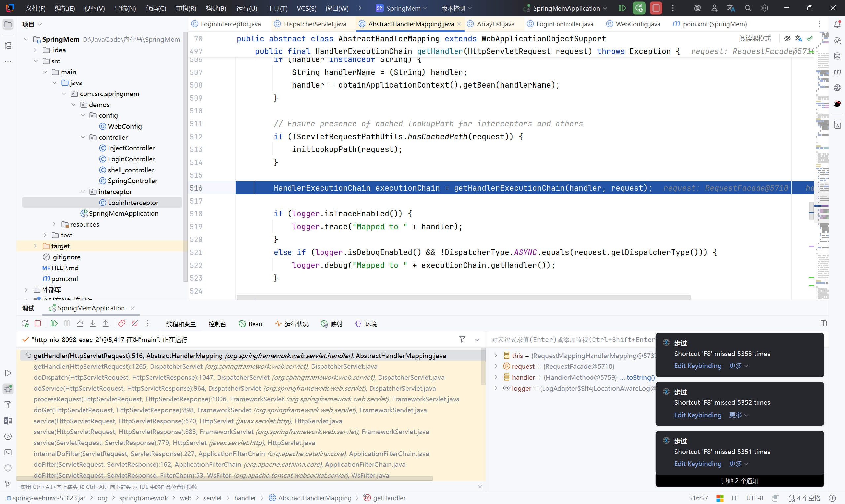Click Step Over in debug toolbar
This screenshot has width=845, height=504.
80,324
